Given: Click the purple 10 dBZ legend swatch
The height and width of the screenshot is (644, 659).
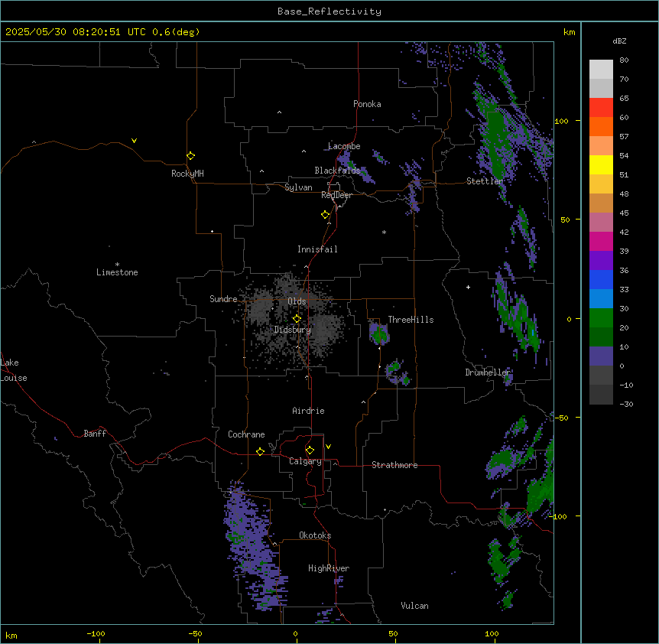Looking at the screenshot, I should (601, 356).
